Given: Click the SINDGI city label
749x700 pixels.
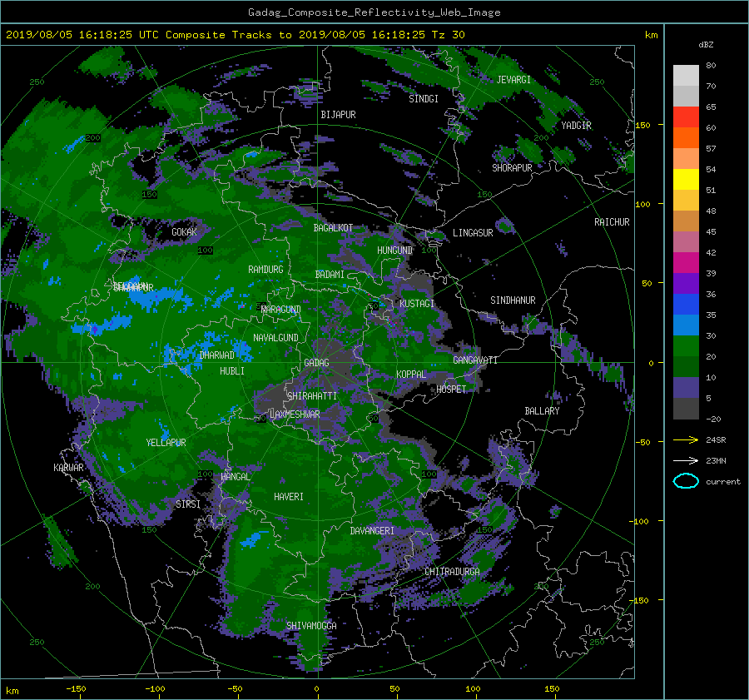Looking at the screenshot, I should (424, 99).
